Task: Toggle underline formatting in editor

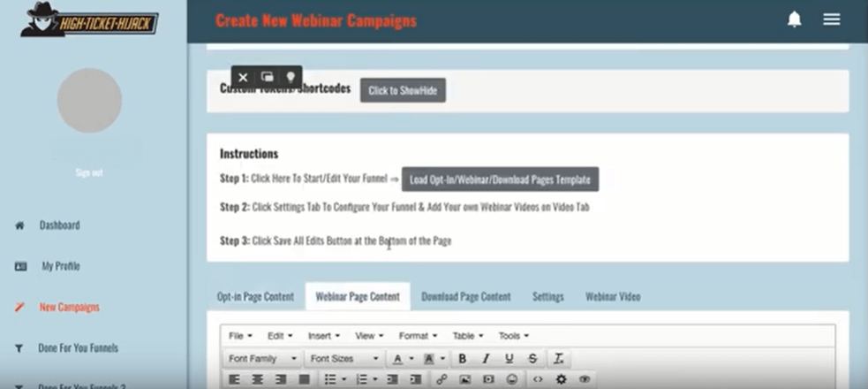Action: (x=509, y=359)
